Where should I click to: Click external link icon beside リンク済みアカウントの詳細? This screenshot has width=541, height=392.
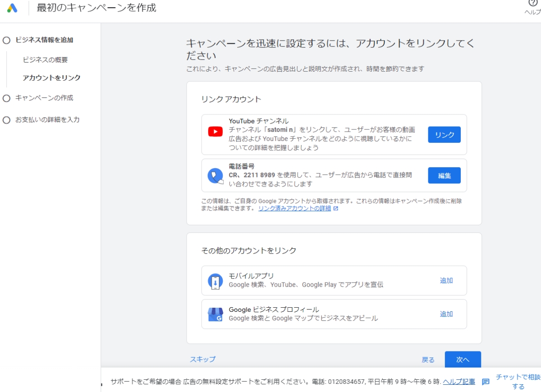335,209
